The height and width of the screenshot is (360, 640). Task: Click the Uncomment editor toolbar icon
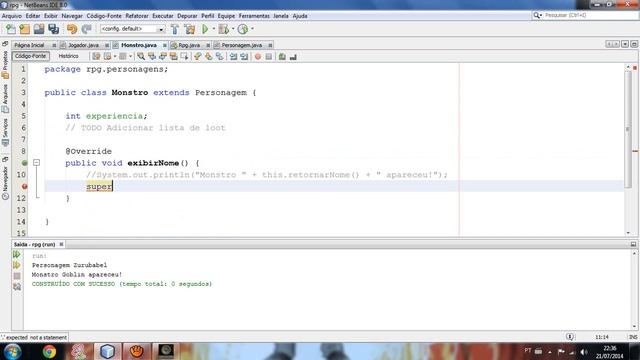click(x=293, y=56)
